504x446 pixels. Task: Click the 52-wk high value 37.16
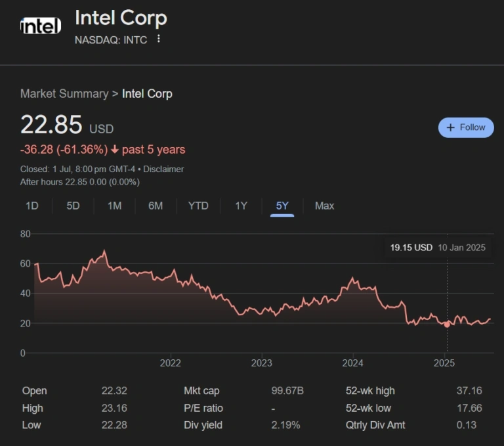[469, 391]
